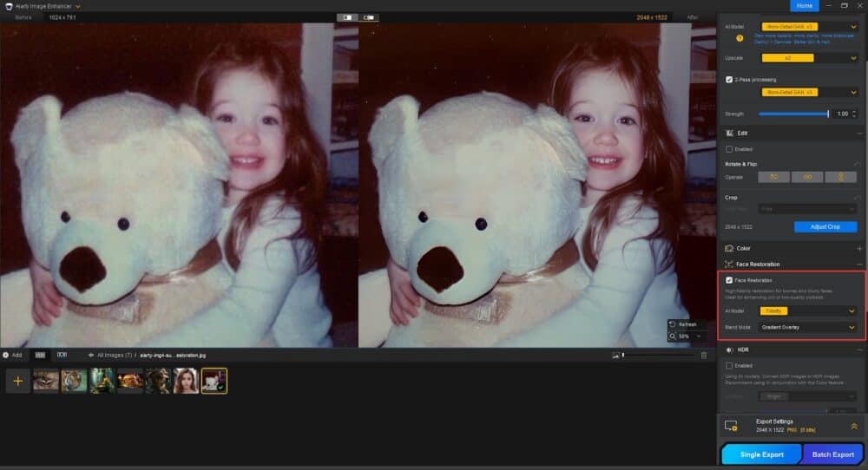Click the AI Model help question icon

point(740,38)
